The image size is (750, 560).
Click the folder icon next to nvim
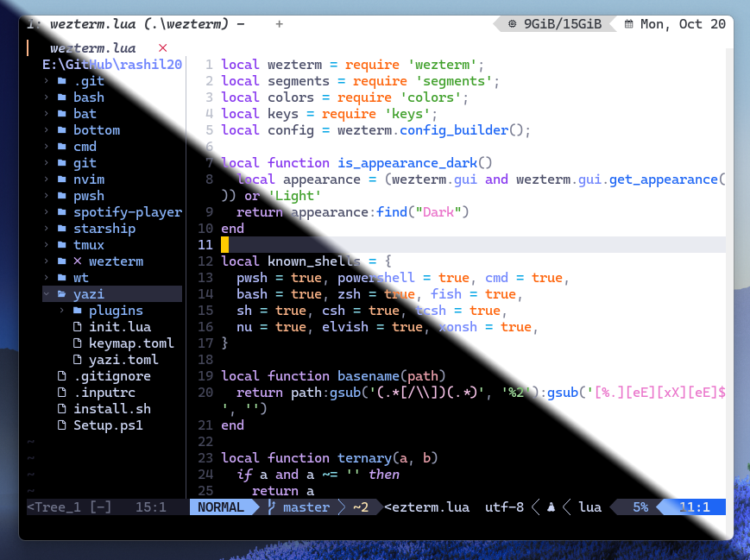pos(61,179)
